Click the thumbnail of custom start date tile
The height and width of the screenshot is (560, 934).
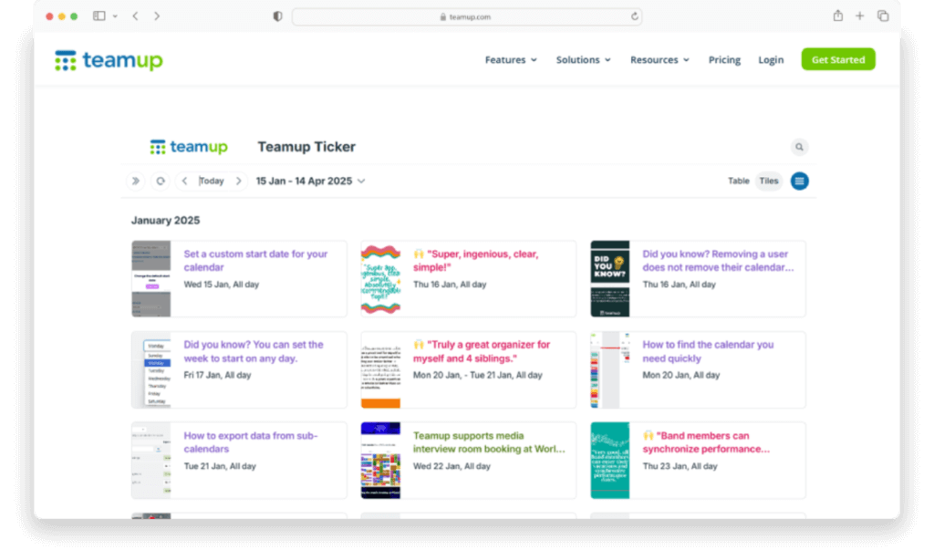point(151,279)
